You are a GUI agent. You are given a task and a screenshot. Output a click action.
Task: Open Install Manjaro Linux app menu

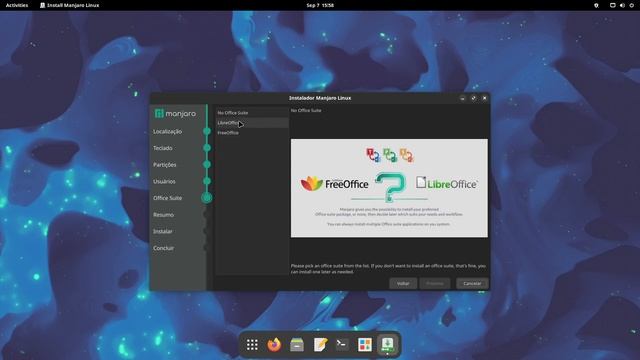tap(69, 5)
